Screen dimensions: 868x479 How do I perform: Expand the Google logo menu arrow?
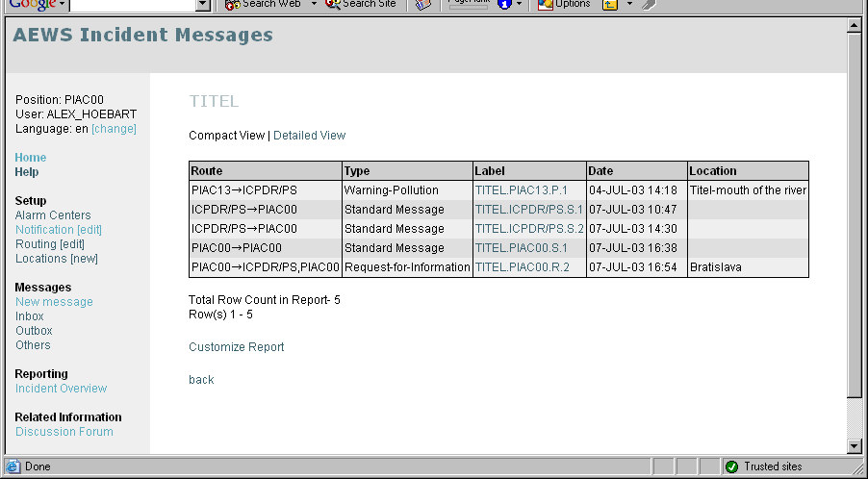62,4
